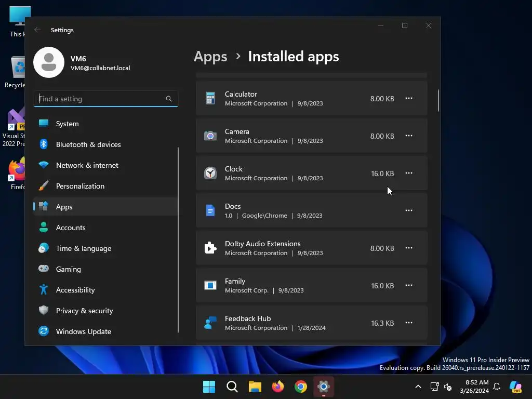Click the Personalization paintbrush icon
Image resolution: width=532 pixels, height=399 pixels.
click(x=44, y=185)
